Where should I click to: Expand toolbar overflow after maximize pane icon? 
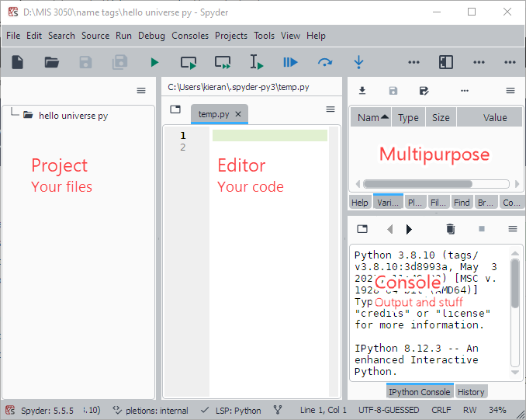(x=479, y=62)
